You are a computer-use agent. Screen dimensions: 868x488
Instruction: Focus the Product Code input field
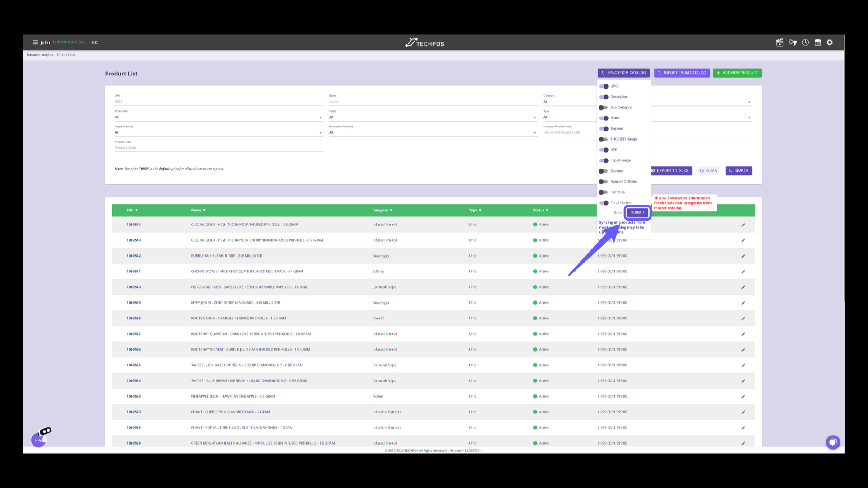click(x=219, y=148)
